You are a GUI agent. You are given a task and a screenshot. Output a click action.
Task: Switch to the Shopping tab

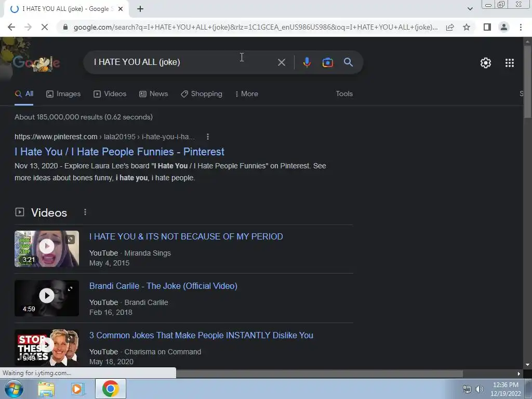pos(202,94)
